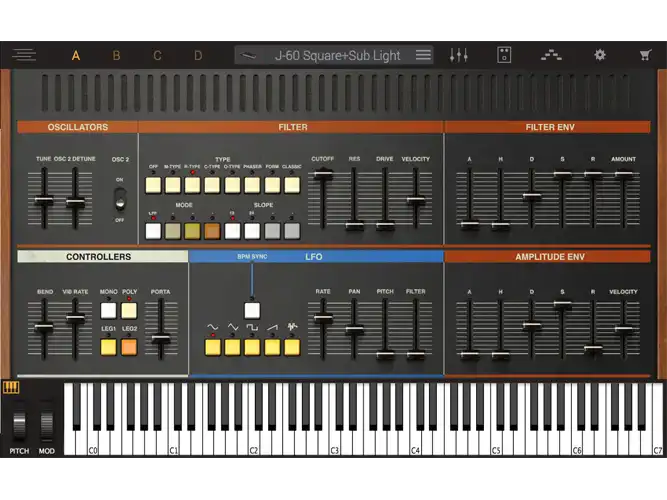Screen dimensions: 667x500
Task: Open settings gear icon
Action: (x=600, y=55)
